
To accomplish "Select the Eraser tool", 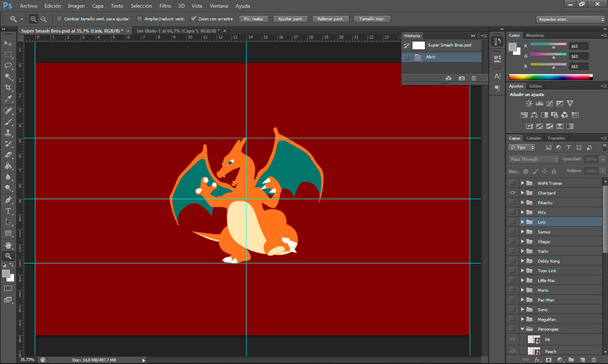I will (8, 154).
